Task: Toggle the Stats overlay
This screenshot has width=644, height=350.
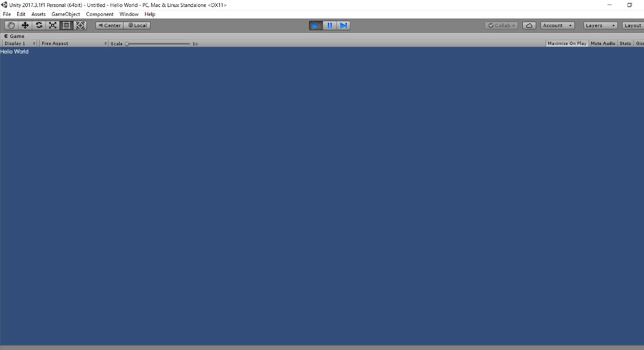Action: tap(625, 43)
